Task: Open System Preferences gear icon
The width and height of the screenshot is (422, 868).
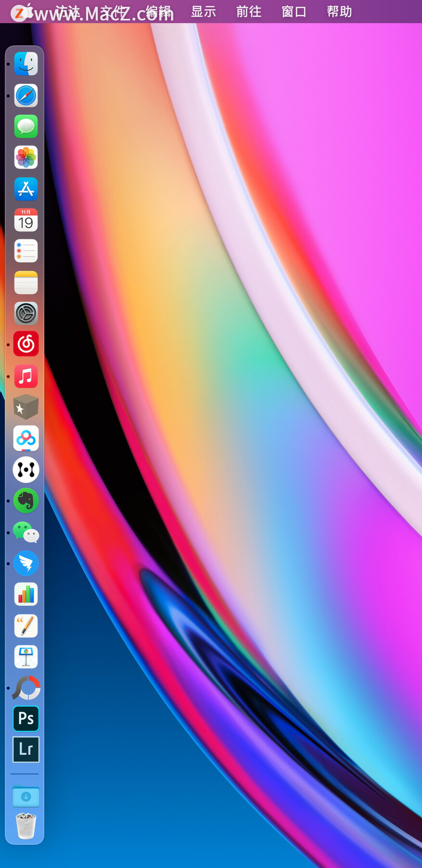Action: [26, 313]
